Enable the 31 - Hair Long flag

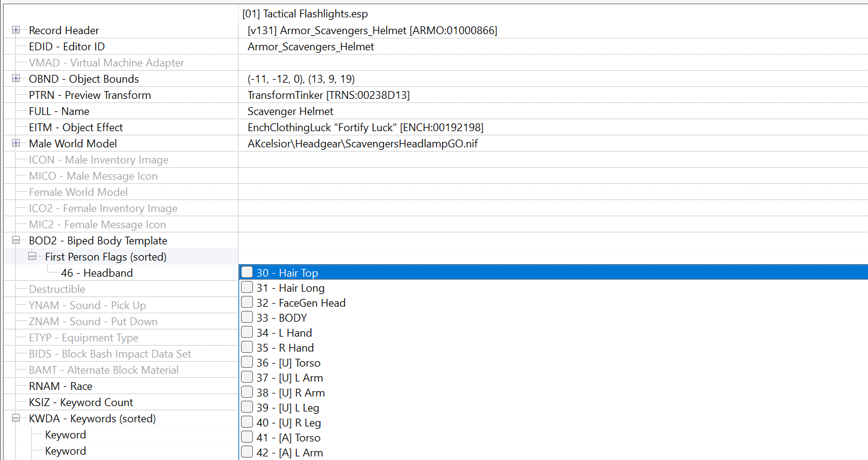[247, 287]
